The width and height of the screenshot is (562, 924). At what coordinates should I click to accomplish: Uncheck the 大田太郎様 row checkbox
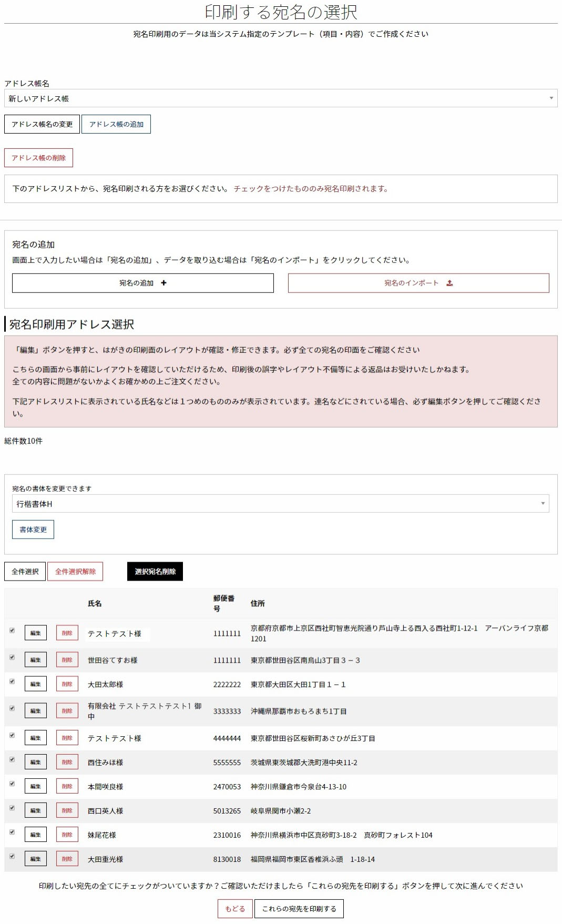(x=12, y=681)
